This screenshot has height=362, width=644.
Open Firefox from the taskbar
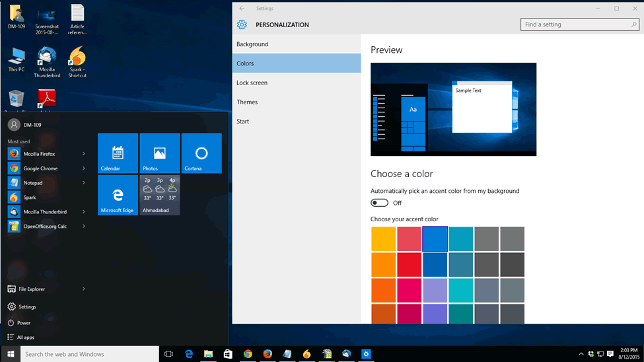(268, 354)
